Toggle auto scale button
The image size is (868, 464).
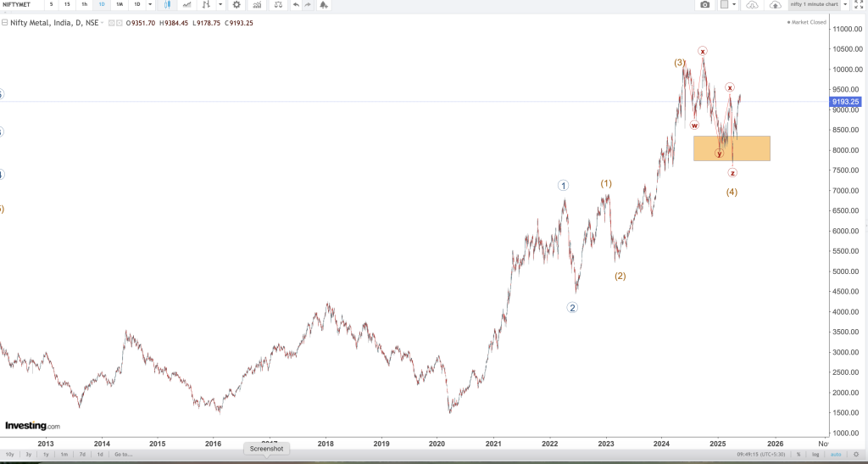(x=835, y=455)
